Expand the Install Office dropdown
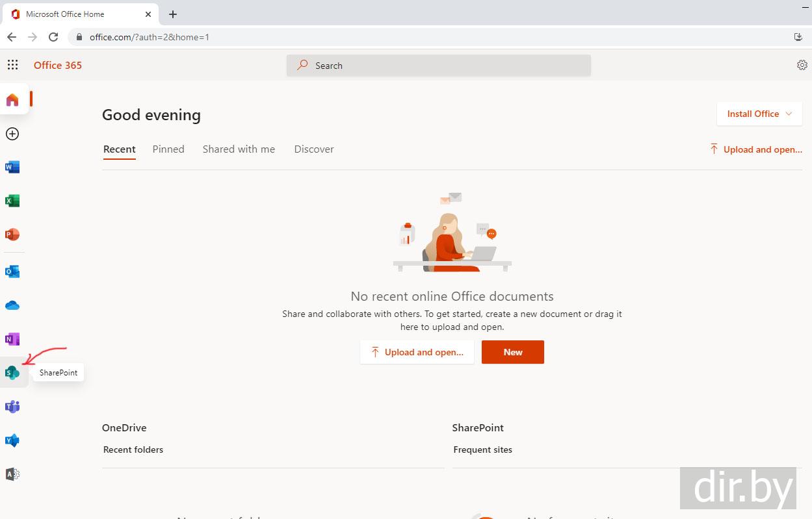The width and height of the screenshot is (812, 519). click(759, 114)
